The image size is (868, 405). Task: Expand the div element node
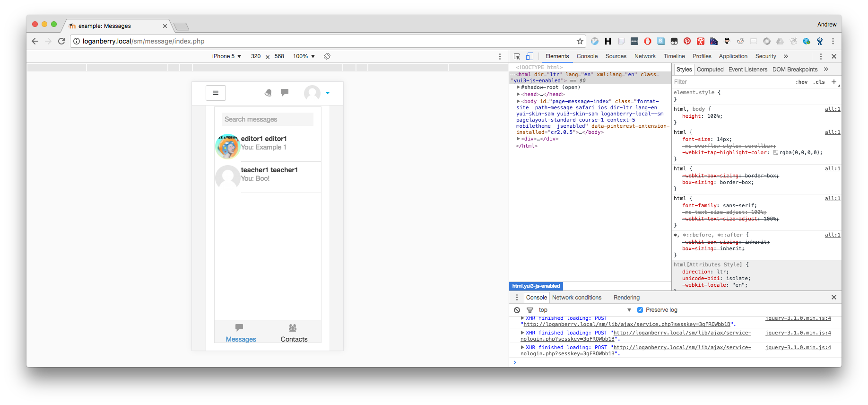pos(518,139)
